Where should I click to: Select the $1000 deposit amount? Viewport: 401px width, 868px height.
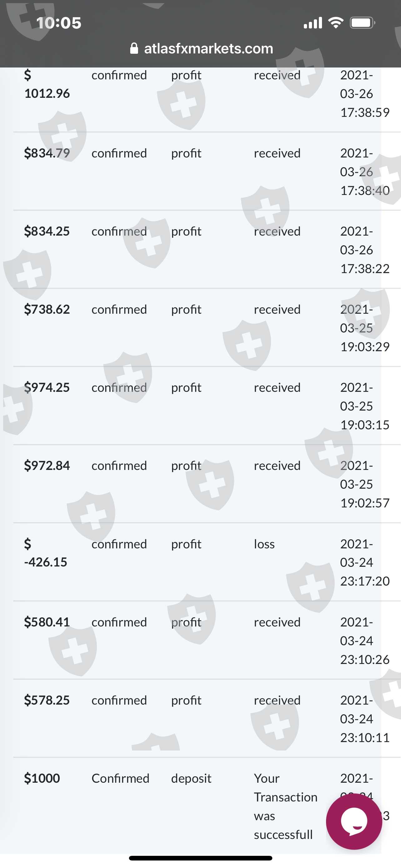tap(42, 778)
